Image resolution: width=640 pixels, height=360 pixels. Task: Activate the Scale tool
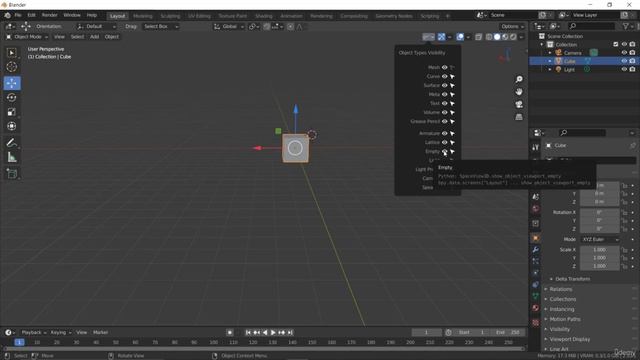[x=11, y=112]
